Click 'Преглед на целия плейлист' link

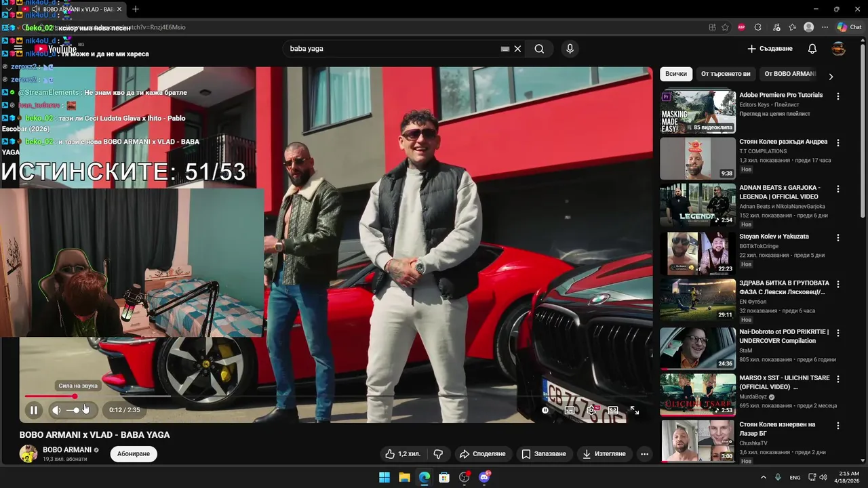tap(774, 114)
